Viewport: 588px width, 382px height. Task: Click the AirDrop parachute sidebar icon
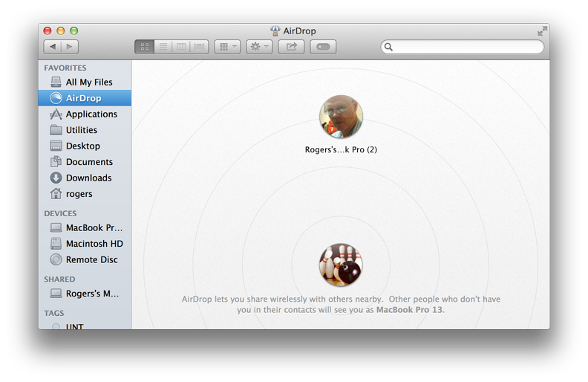click(x=56, y=98)
